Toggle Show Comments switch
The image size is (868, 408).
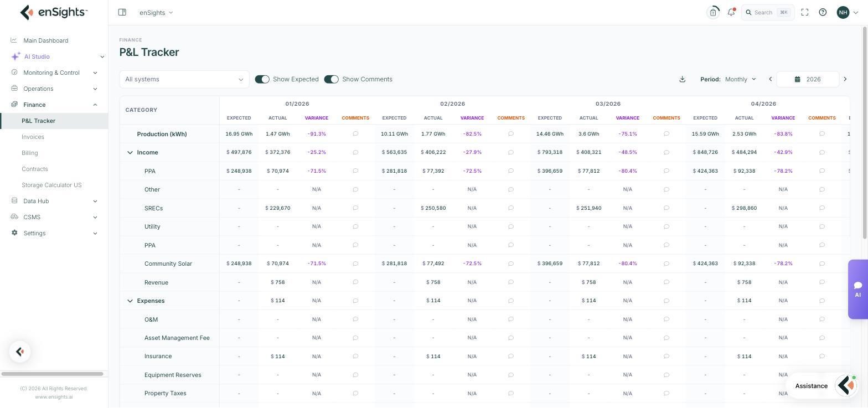(331, 79)
